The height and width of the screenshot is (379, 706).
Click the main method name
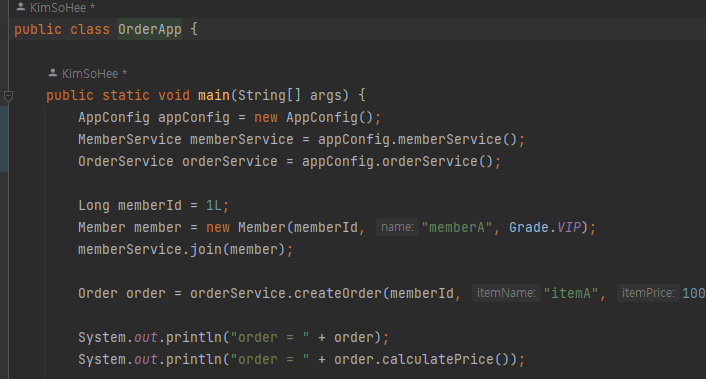click(214, 95)
